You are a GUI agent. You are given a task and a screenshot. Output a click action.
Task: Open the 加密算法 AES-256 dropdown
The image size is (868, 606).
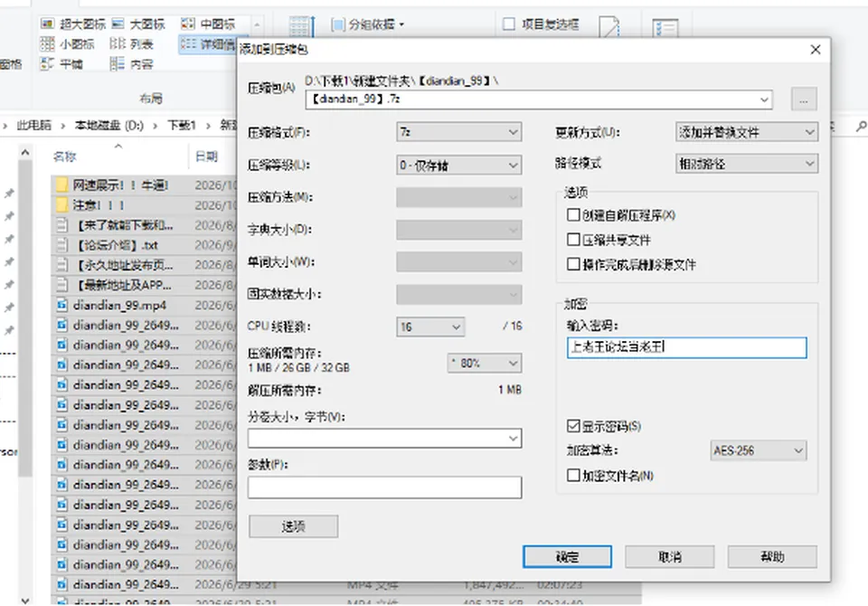click(x=758, y=450)
